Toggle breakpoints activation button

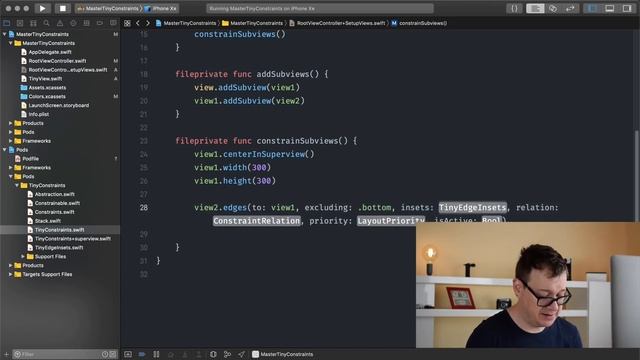[142, 354]
